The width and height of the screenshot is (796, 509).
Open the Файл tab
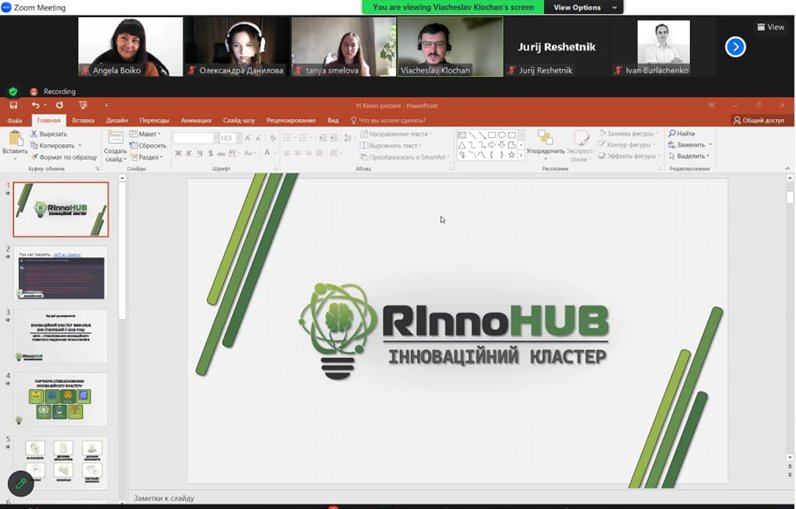click(x=15, y=120)
